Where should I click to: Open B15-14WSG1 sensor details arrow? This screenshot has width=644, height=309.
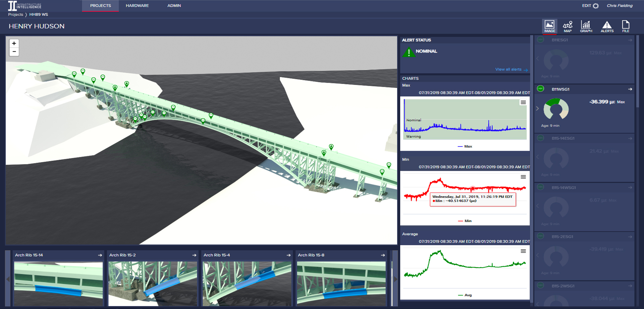(630, 188)
